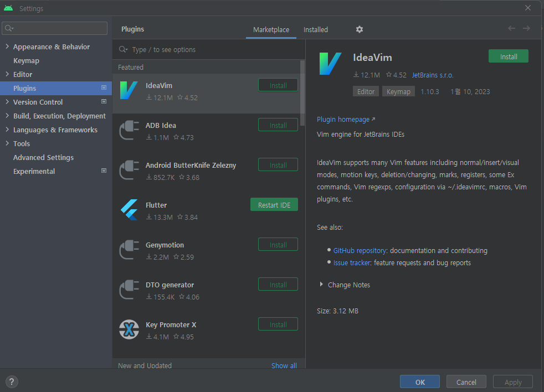The width and height of the screenshot is (544, 392).
Task: Open the Issue tracker link
Action: pos(351,262)
